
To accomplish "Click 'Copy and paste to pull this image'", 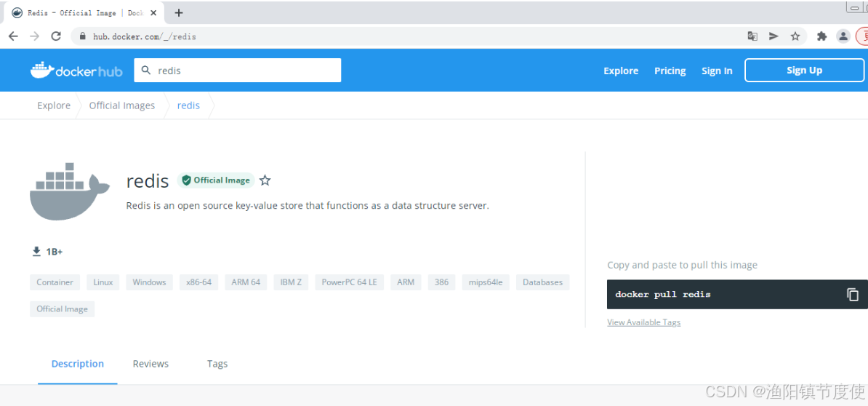I will [x=682, y=266].
